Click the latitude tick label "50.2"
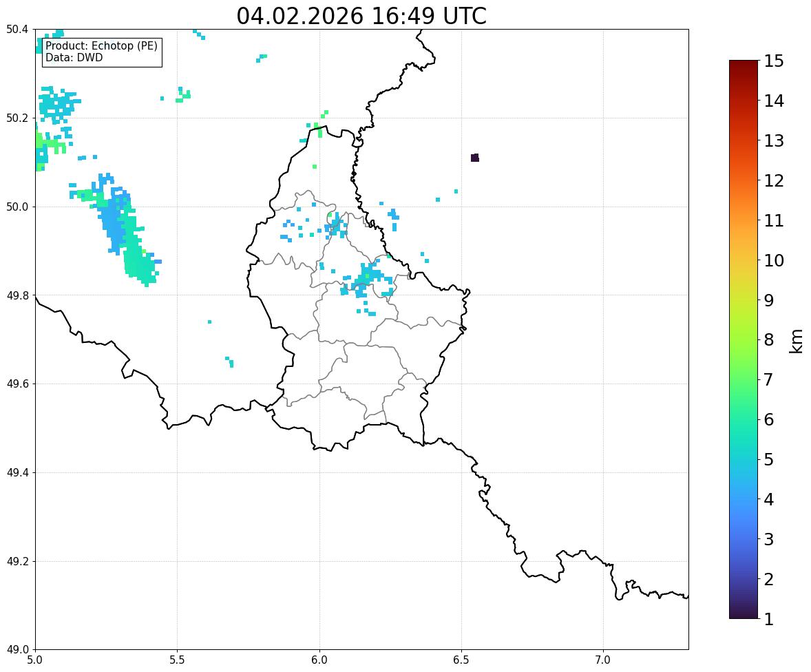 17,118
